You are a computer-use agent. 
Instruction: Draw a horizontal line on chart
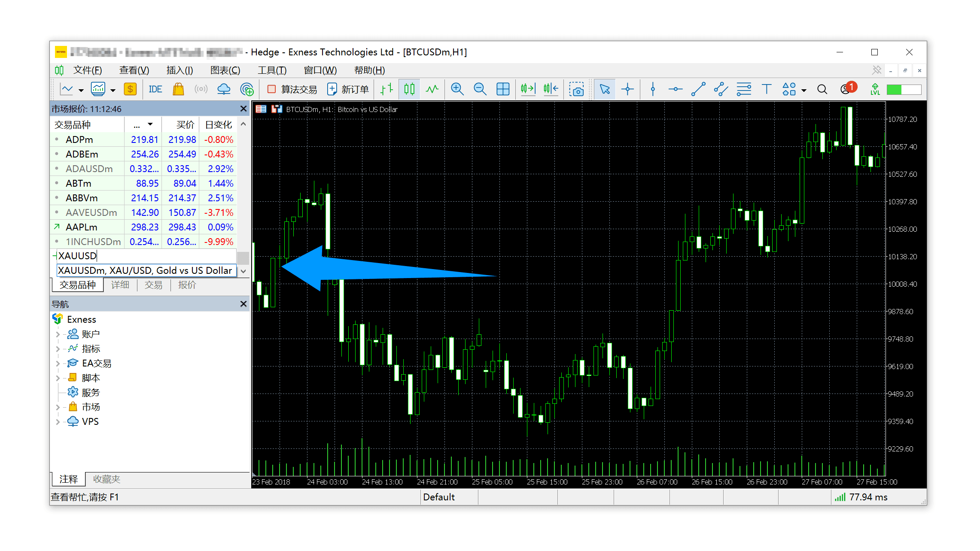click(676, 89)
